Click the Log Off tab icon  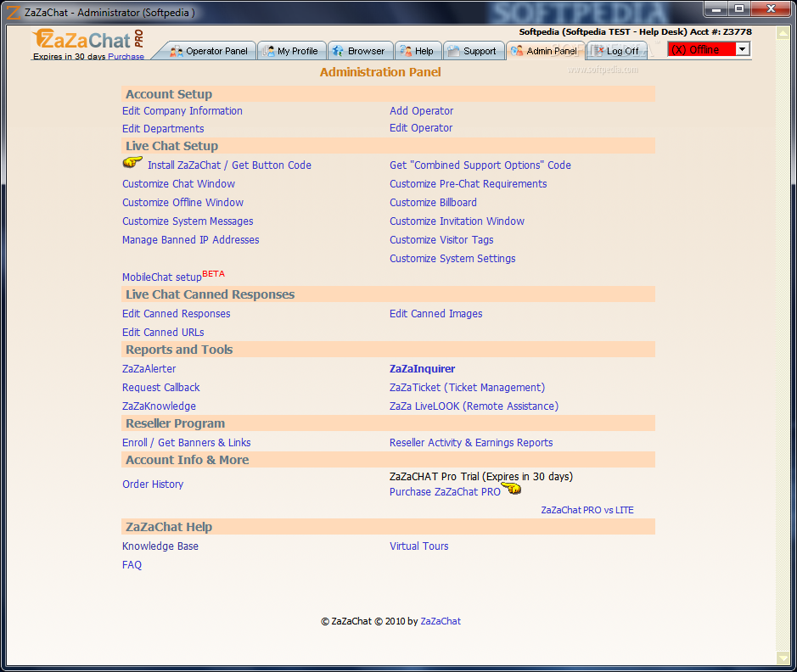[598, 51]
